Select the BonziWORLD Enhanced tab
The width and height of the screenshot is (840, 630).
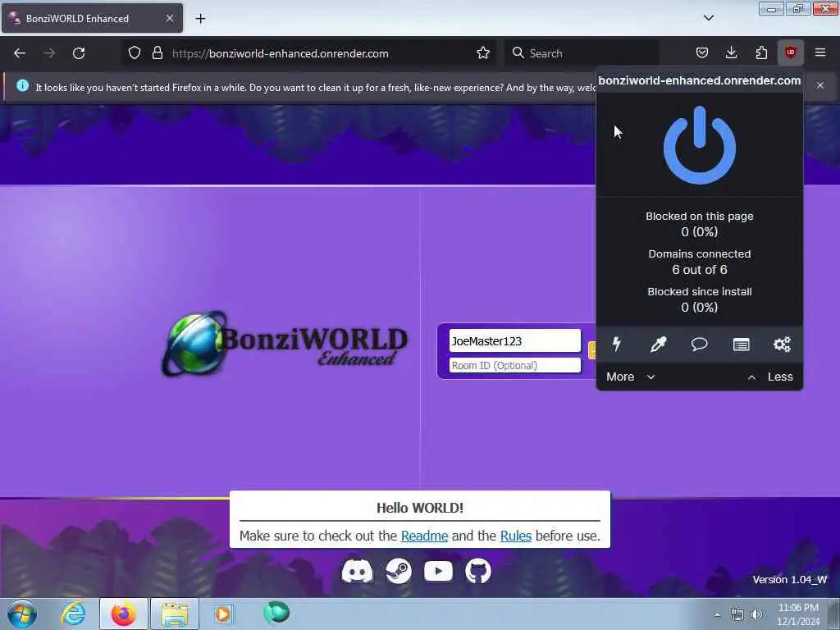point(92,18)
